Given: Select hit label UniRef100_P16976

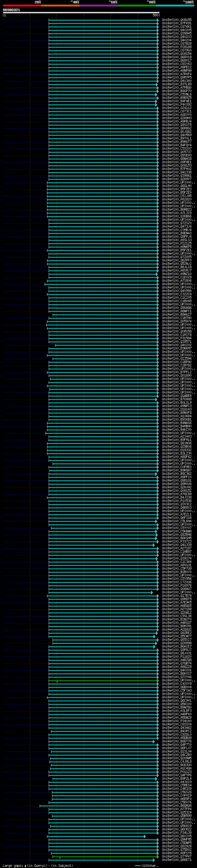Looking at the screenshot, I should 176,586.
